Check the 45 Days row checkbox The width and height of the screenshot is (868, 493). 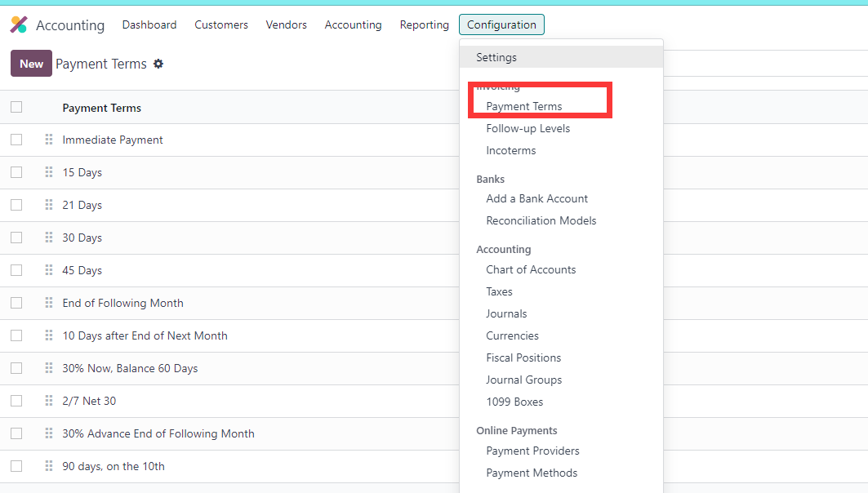[16, 270]
